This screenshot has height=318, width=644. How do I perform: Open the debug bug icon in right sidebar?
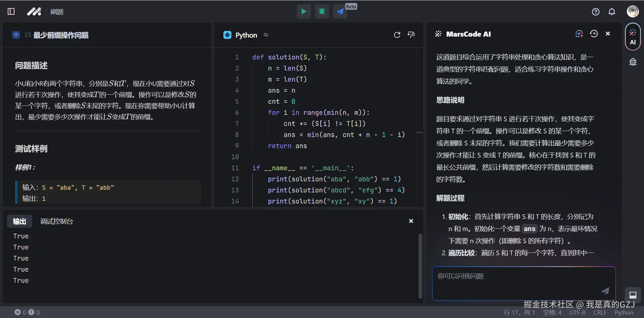click(x=633, y=62)
